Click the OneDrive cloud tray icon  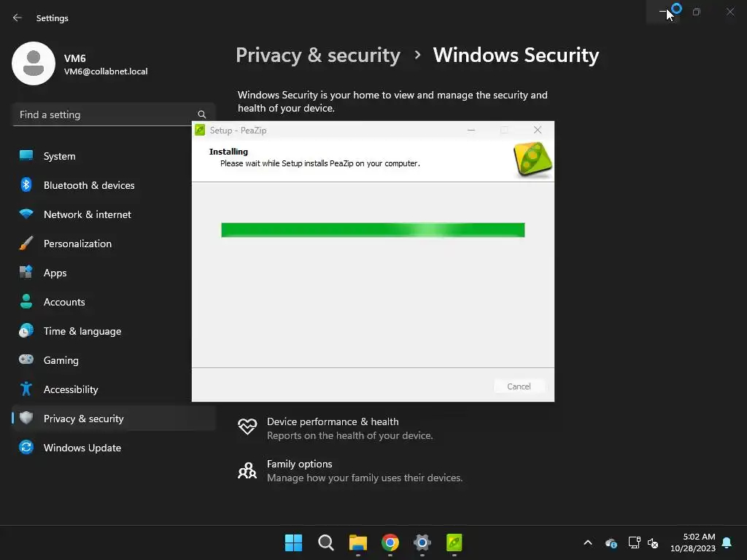click(x=611, y=542)
